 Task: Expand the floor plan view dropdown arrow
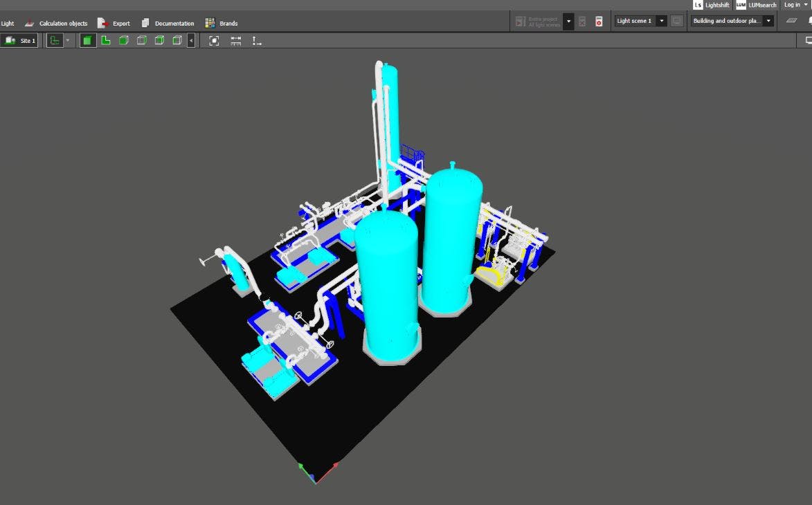[x=67, y=41]
